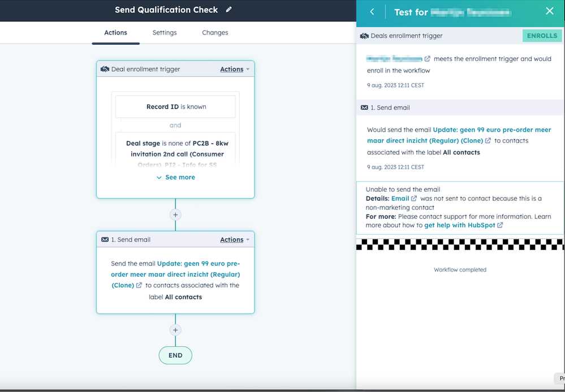Screen dimensions: 565x392
Task: Switch to the Actions tab
Action: [x=116, y=32]
